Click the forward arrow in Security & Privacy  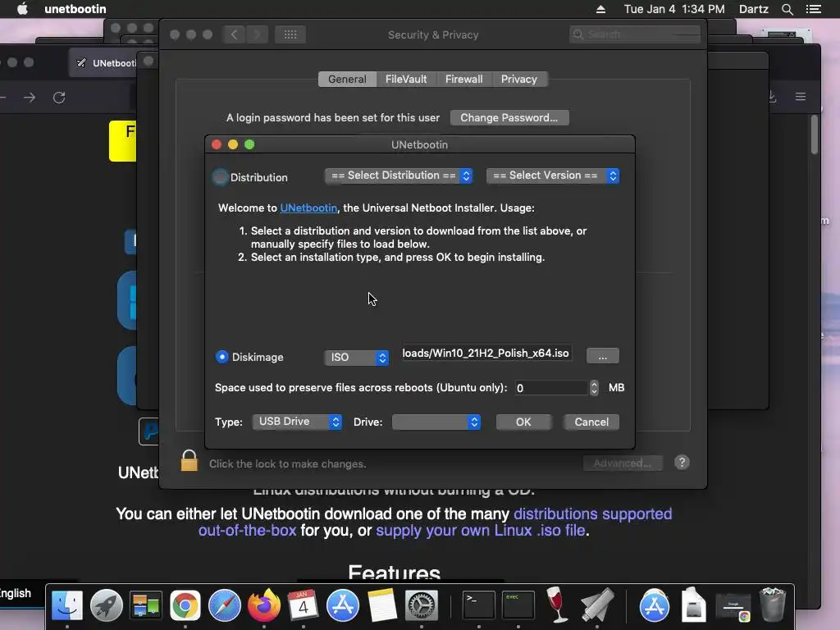tap(257, 34)
